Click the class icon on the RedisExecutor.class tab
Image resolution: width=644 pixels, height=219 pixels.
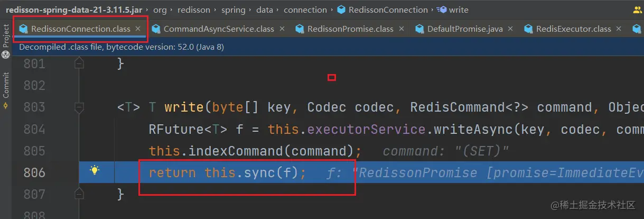[529, 29]
